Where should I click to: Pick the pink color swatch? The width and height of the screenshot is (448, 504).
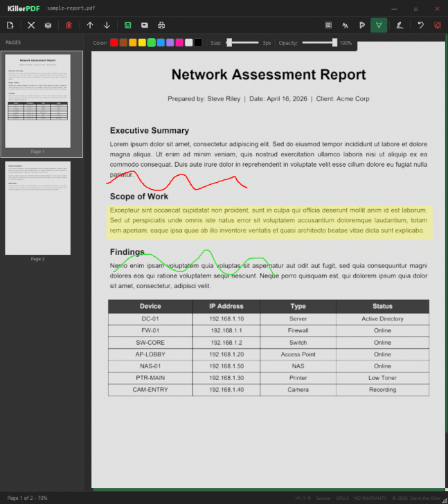(179, 43)
